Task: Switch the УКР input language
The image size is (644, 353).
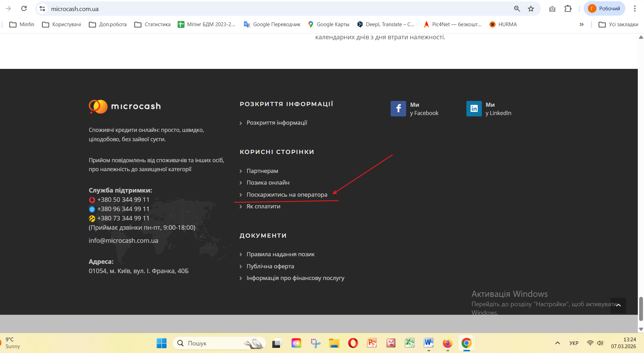Action: [574, 343]
